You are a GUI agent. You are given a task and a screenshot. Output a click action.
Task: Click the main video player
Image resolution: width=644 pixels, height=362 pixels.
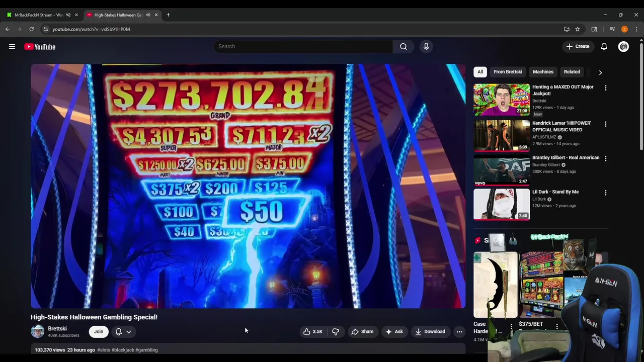coord(248,186)
